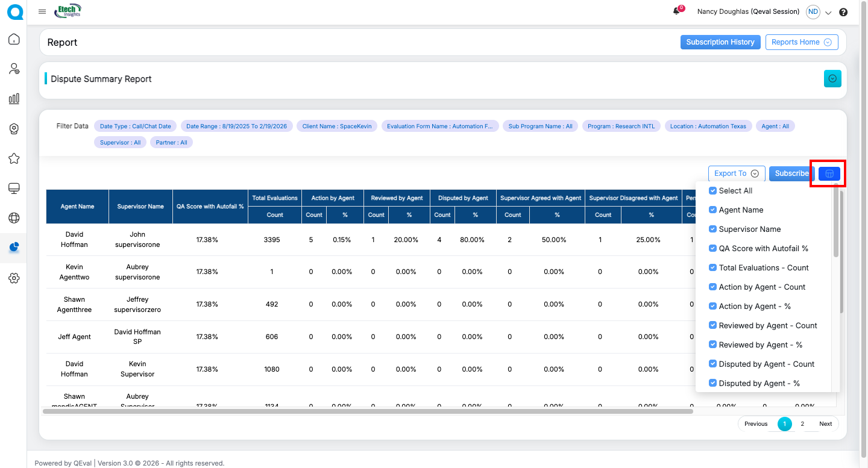Click the Subscription History button
The height and width of the screenshot is (468, 868).
720,42
